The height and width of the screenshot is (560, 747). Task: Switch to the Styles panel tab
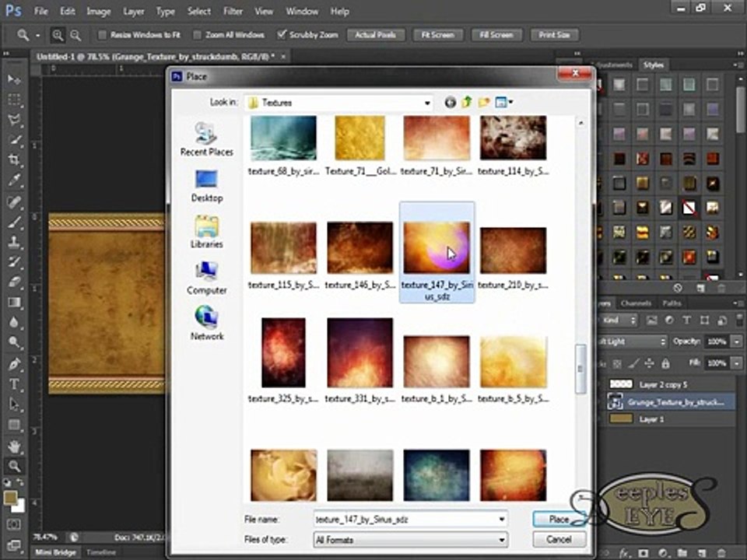[x=653, y=65]
